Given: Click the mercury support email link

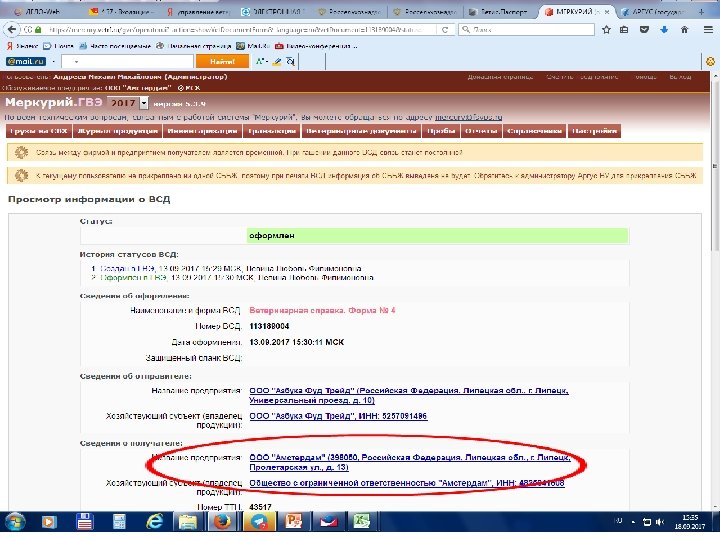Looking at the screenshot, I should pos(468,117).
